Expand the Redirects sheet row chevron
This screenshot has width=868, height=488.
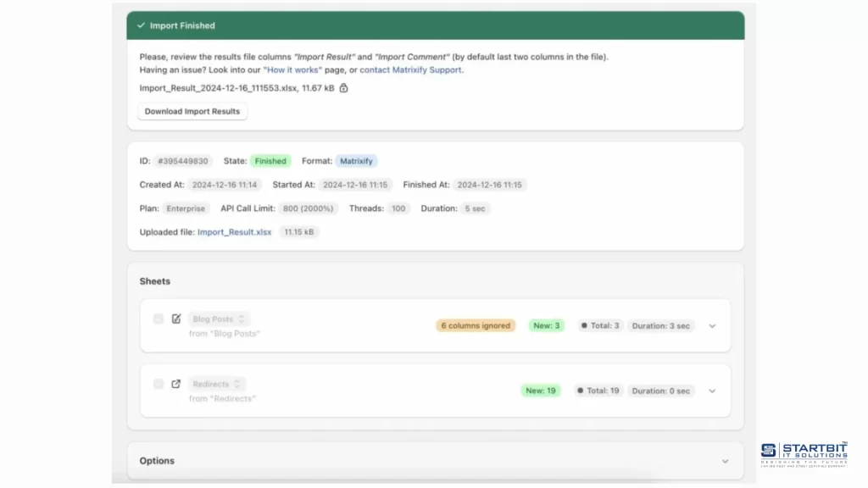(x=712, y=391)
